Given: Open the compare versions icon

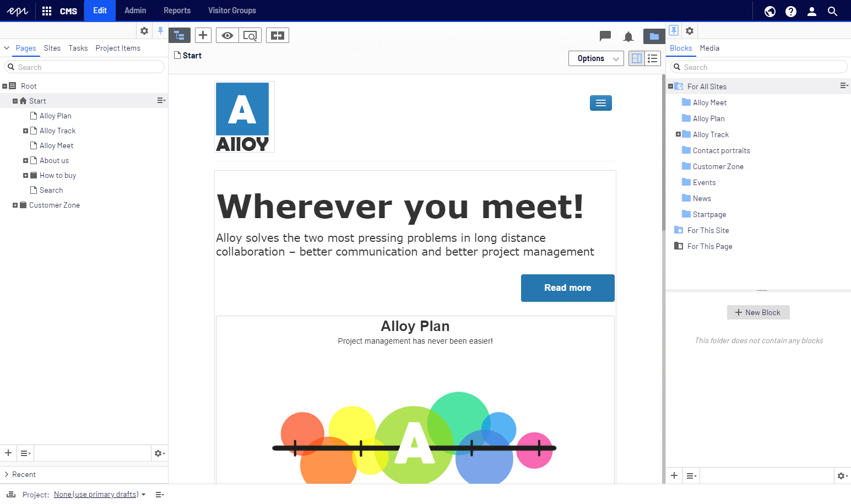Looking at the screenshot, I should [x=278, y=35].
